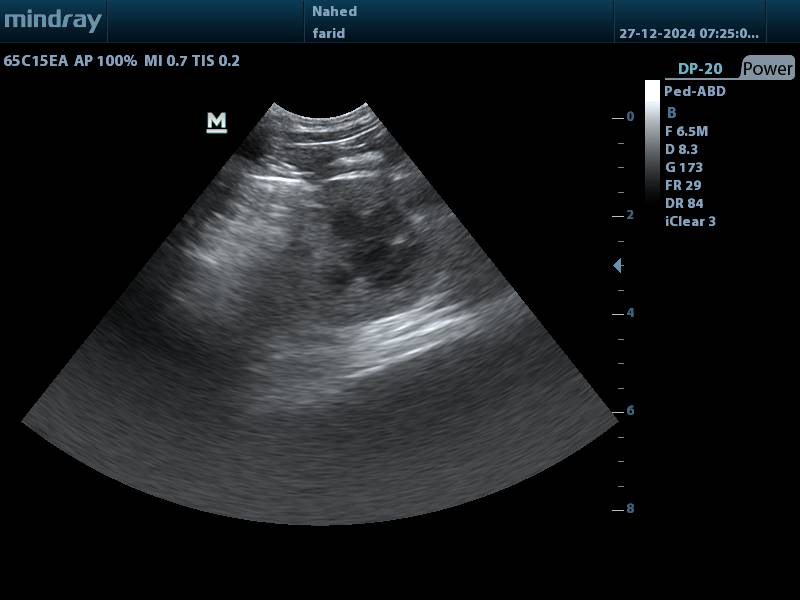This screenshot has height=600, width=800.
Task: Click the grayscale bar
Action: click(652, 141)
